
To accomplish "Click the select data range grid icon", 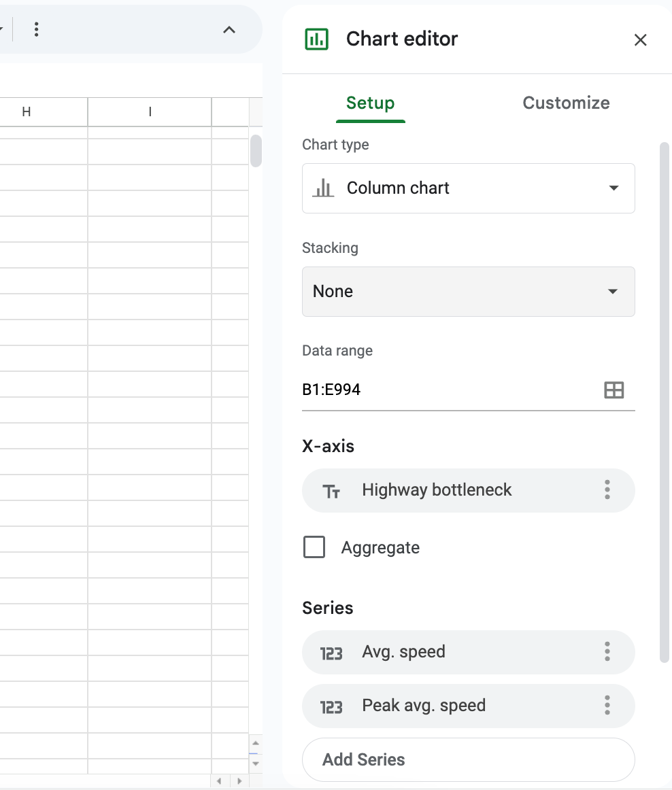I will pos(614,390).
